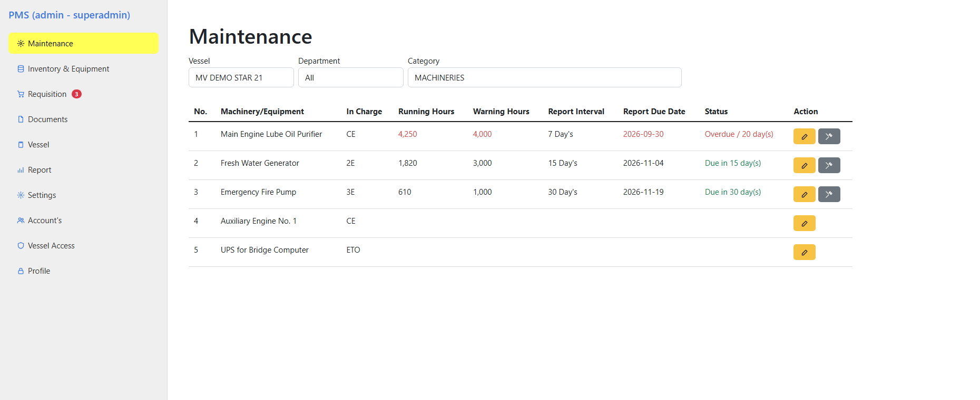Open the Settings page
This screenshot has height=400, width=980.
coord(83,195)
